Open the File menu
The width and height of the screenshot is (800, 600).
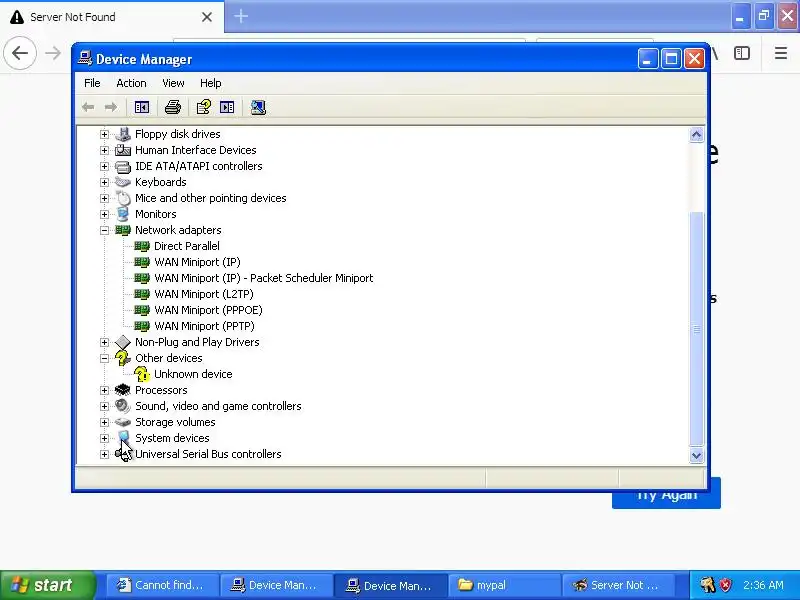(92, 83)
